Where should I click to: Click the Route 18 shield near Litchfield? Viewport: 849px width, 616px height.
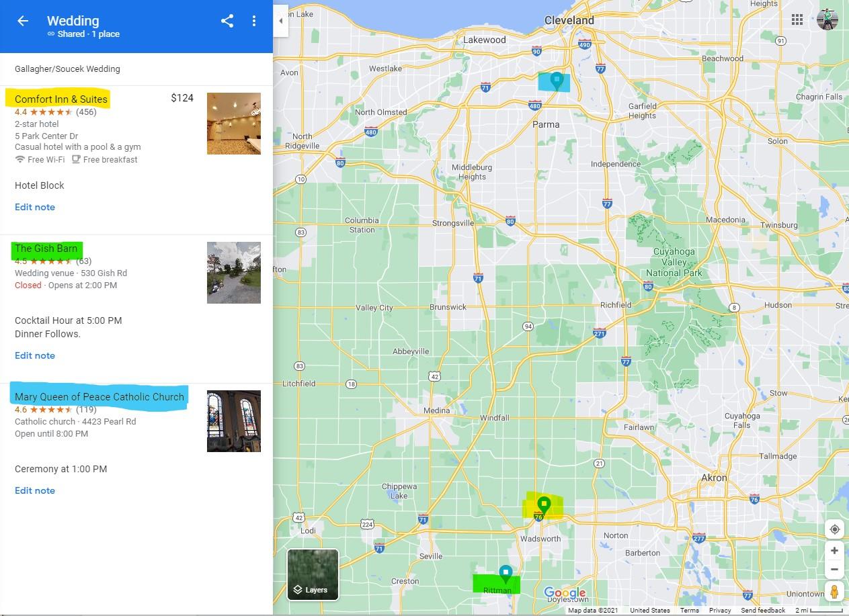tap(351, 384)
